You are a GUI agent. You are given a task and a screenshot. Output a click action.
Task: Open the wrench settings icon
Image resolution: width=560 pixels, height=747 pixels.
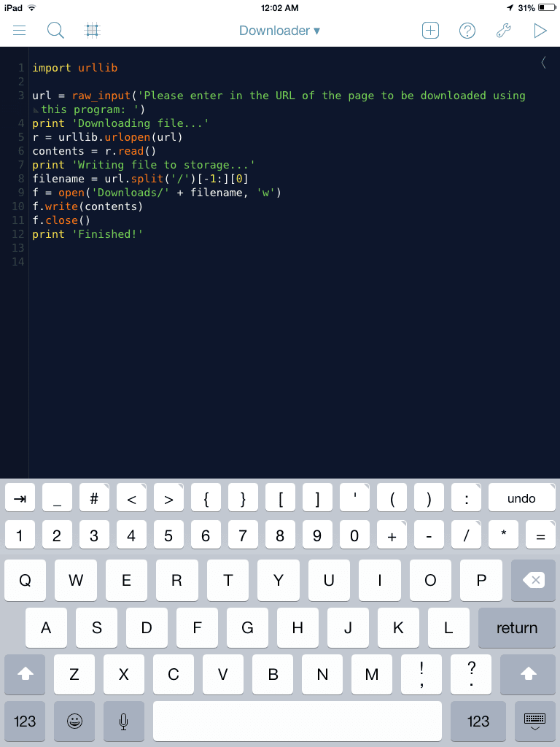tap(503, 31)
